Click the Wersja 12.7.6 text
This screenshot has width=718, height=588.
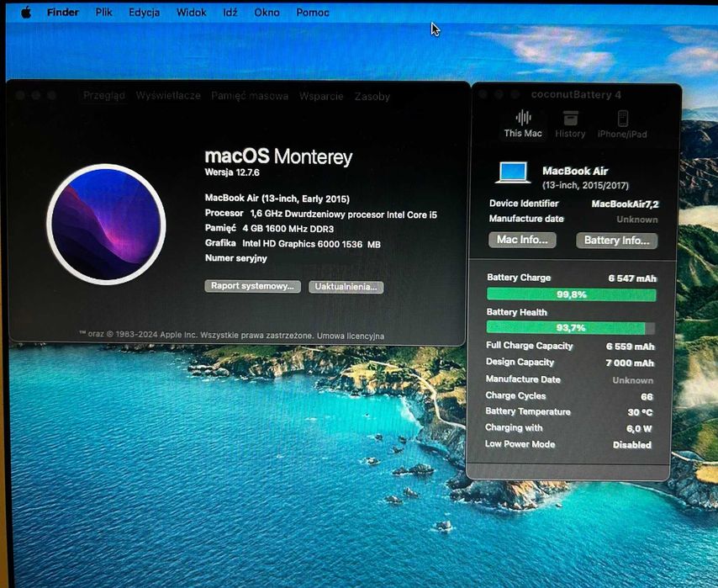pos(232,172)
